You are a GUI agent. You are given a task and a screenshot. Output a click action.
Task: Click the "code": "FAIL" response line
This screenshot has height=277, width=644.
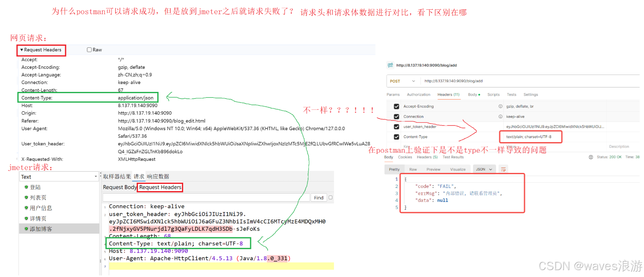[435, 186]
